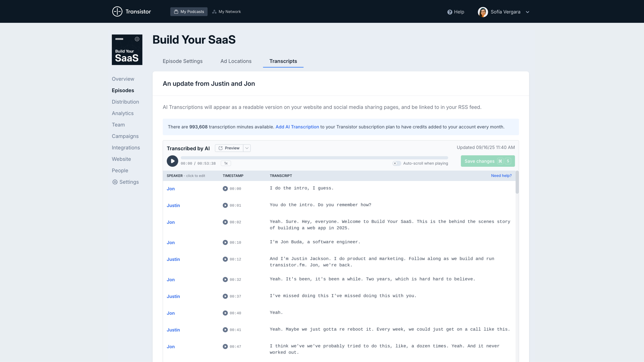Play segment at 00:12 timestamp
Screen dimensions: 644x362
pyautogui.click(x=225, y=259)
